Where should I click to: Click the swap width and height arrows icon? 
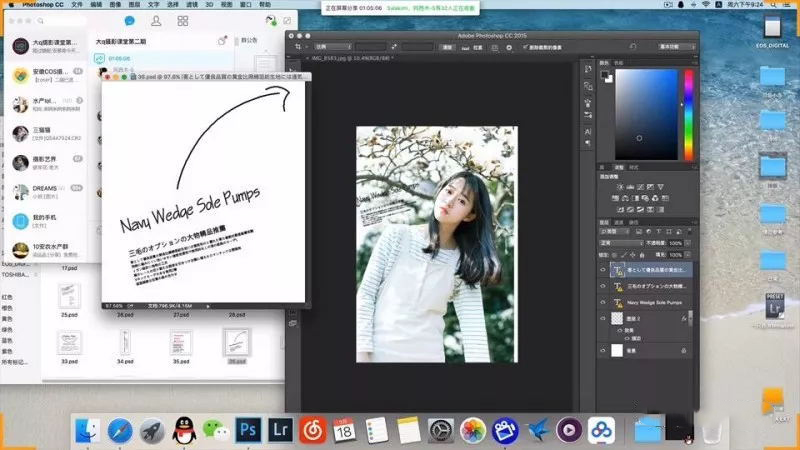[394, 47]
